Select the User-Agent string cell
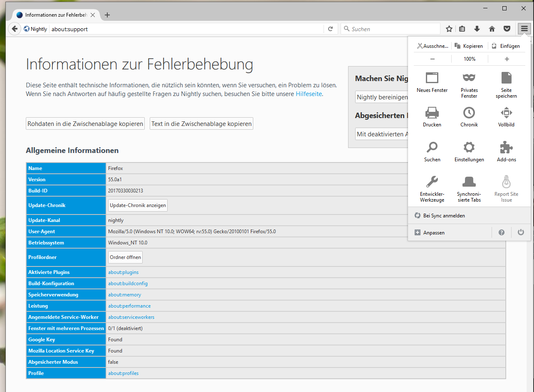The width and height of the screenshot is (534, 392). point(306,232)
